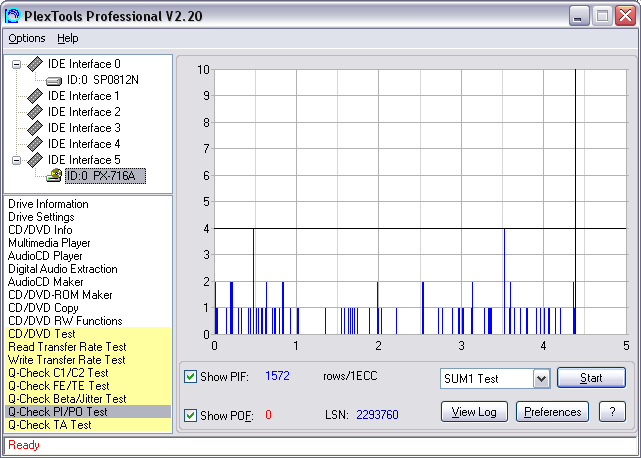Open Multimedia Player
Viewport: 641px width, 458px height.
[x=49, y=243]
